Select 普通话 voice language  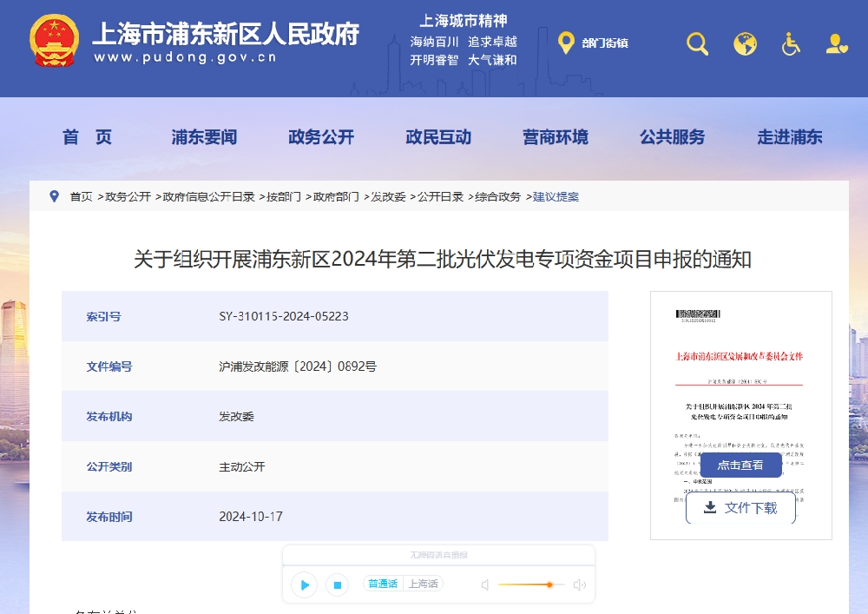click(x=383, y=584)
